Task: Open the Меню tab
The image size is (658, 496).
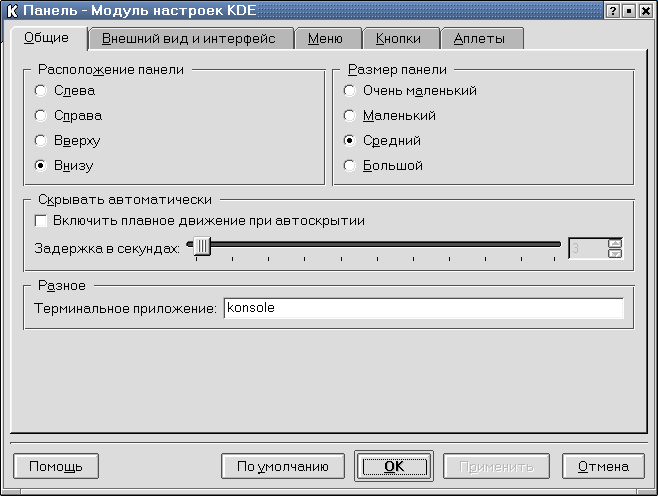Action: (x=326, y=39)
